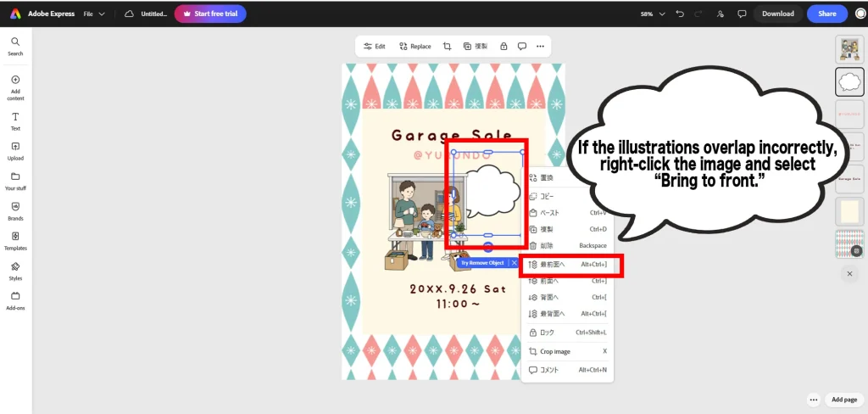Screen dimensions: 868x414
Task: Open the Upload panel
Action: coord(15,151)
